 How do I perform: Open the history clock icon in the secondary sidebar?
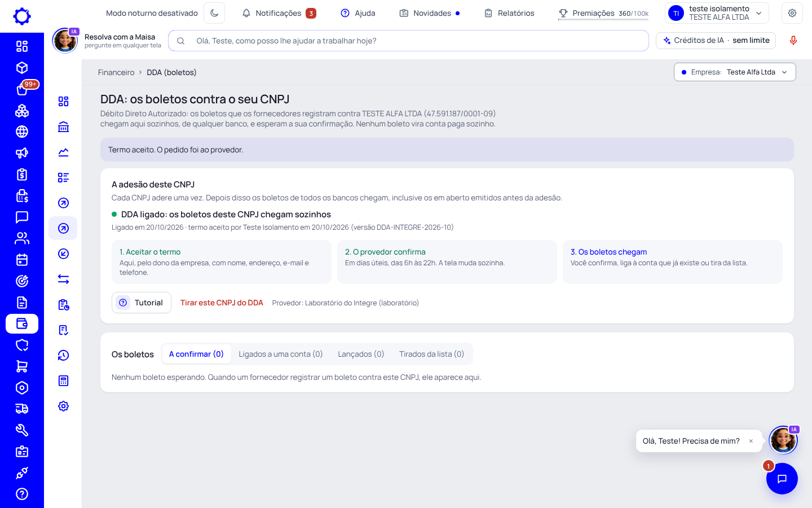pos(63,356)
